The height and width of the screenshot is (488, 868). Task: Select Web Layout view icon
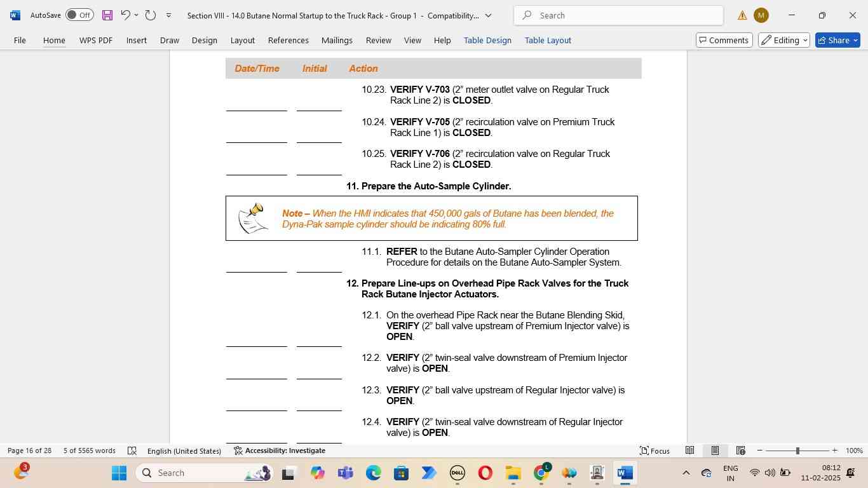[x=740, y=451]
